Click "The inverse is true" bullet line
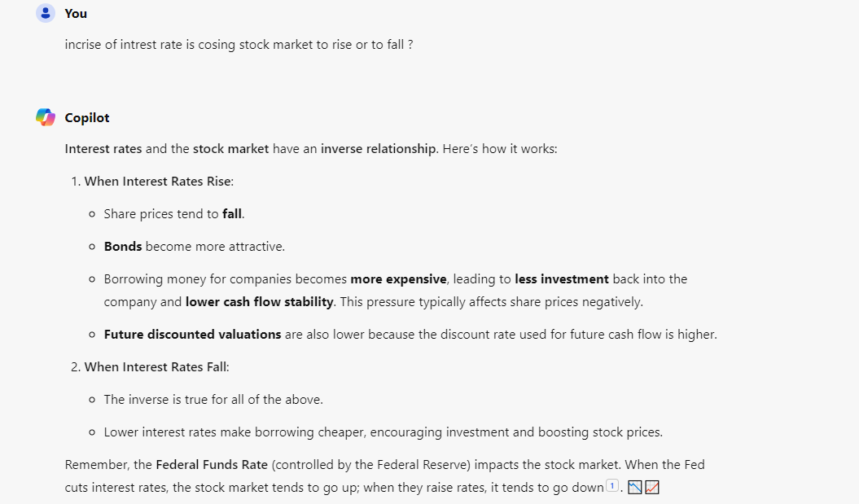This screenshot has height=504, width=859. [x=213, y=400]
